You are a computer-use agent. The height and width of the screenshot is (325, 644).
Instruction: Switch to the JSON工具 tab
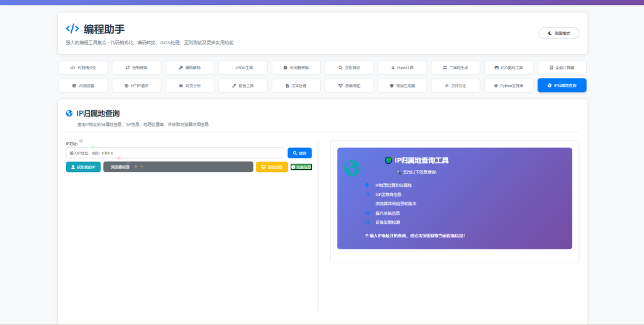coord(243,67)
